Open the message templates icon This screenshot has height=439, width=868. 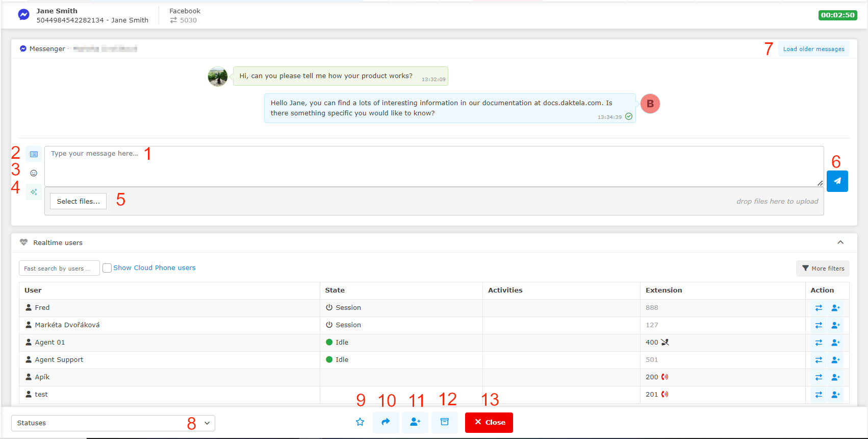pos(34,154)
